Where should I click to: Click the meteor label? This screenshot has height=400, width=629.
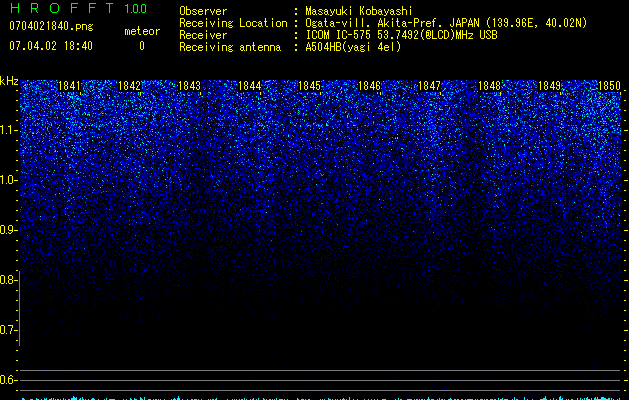[x=142, y=31]
